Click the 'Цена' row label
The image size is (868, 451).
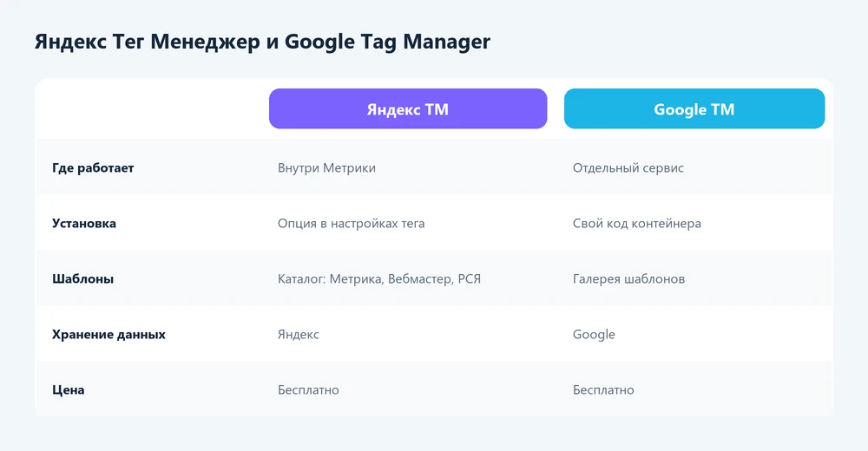click(x=68, y=390)
